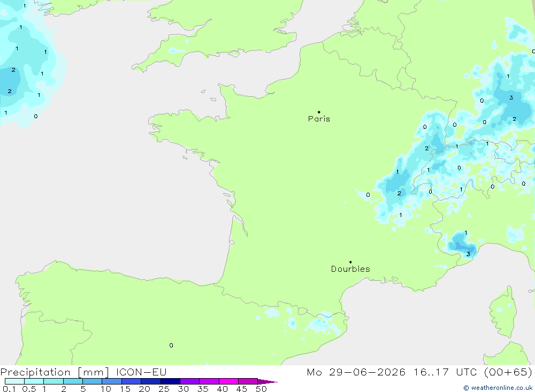Click the '10' legend scale value

click(105, 389)
